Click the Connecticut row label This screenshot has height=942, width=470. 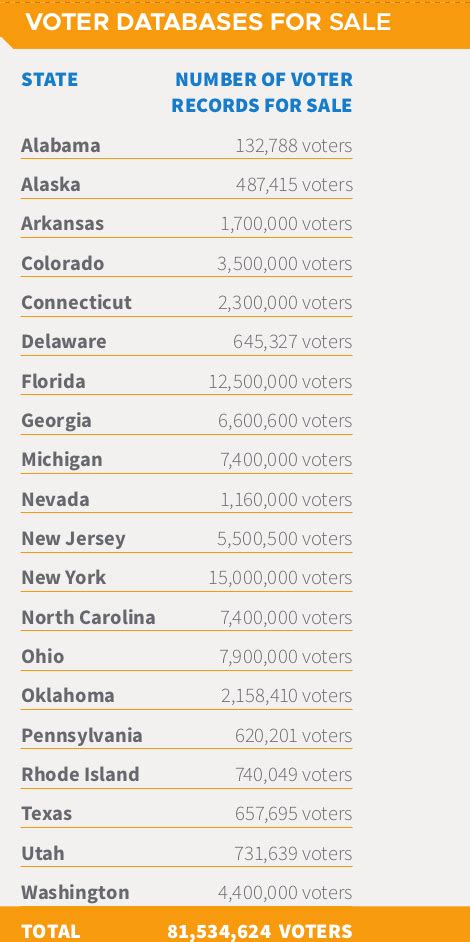pos(76,302)
